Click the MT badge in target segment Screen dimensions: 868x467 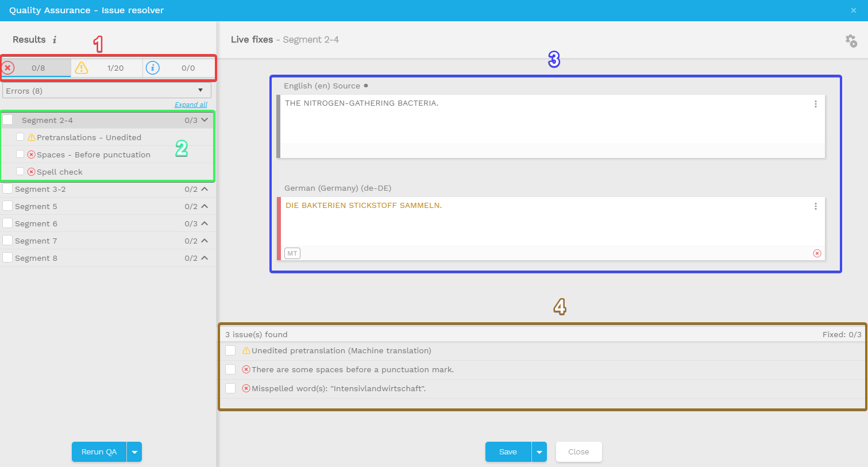(x=292, y=253)
